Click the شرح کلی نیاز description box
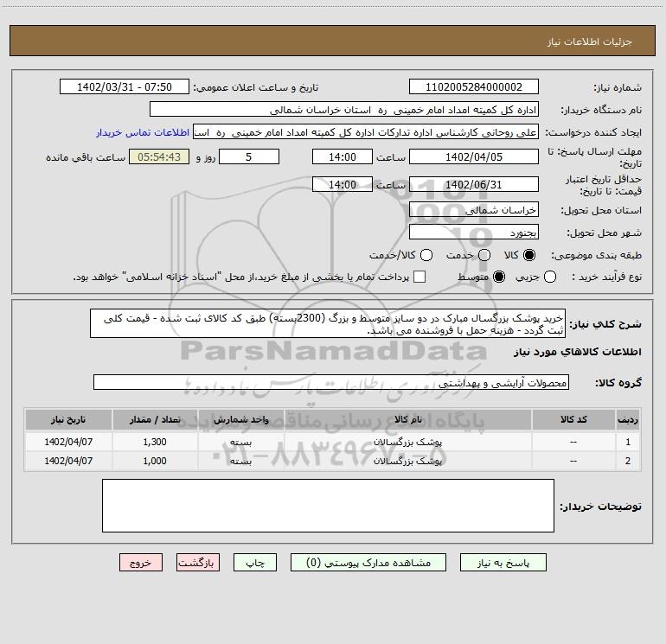 pyautogui.click(x=328, y=323)
